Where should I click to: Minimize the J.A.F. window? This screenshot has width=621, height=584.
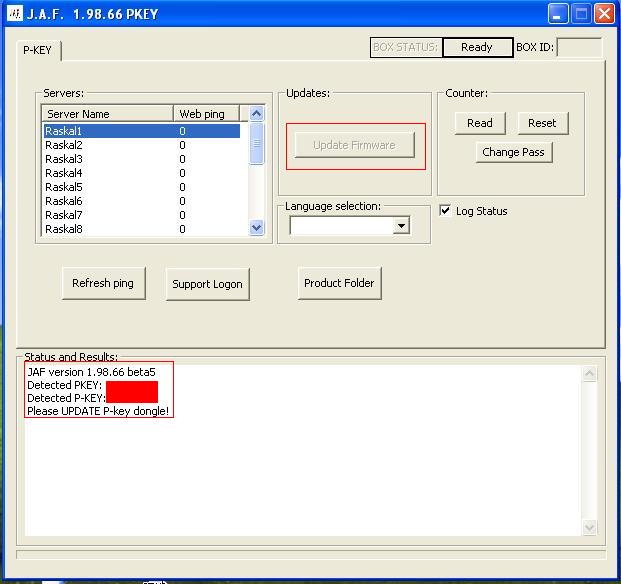tap(558, 15)
